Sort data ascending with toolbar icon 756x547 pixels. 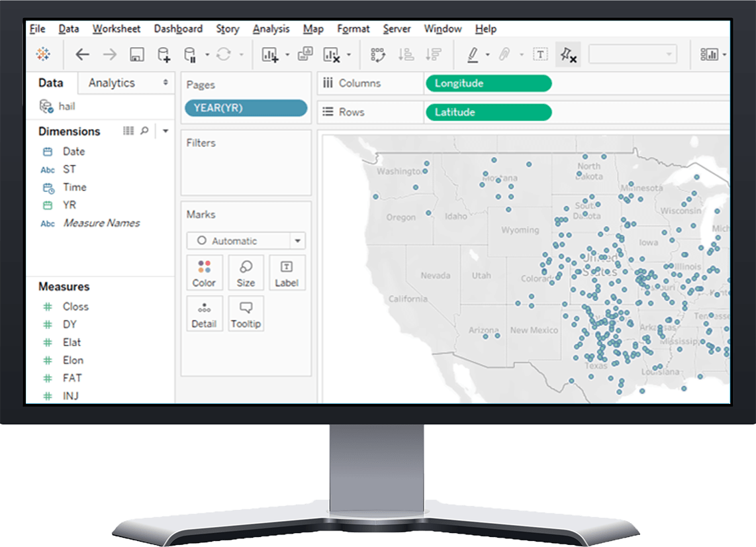[x=406, y=54]
